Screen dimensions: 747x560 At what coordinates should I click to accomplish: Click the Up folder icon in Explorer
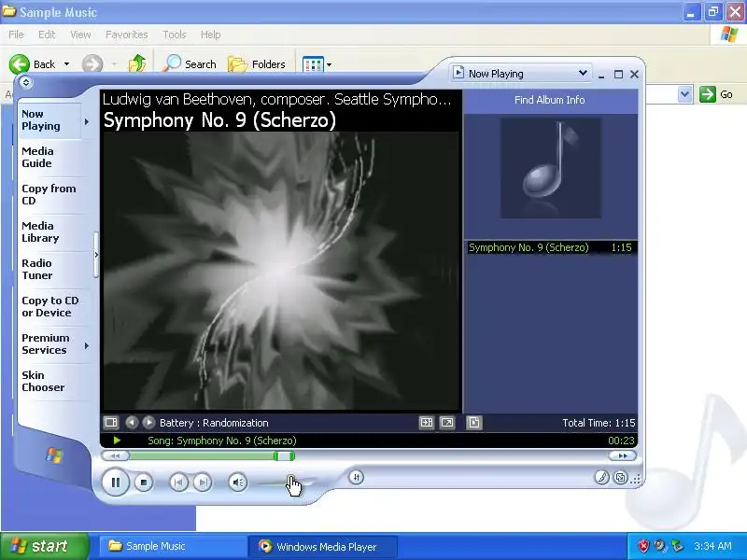coord(137,63)
